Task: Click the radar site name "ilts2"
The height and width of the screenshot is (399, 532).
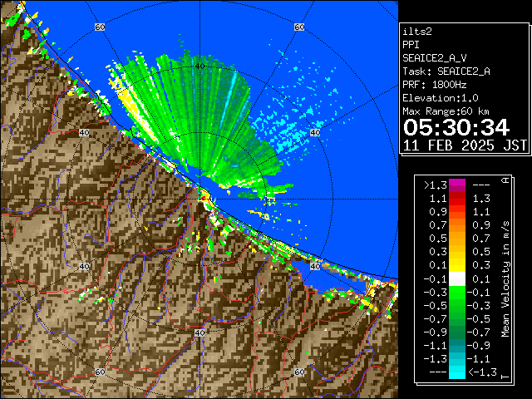Action: pyautogui.click(x=417, y=32)
